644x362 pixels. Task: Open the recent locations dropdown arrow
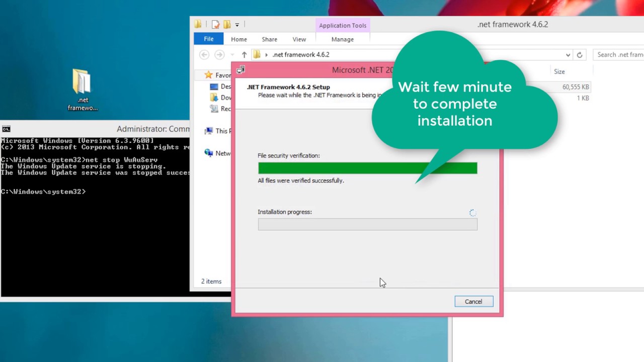pos(232,55)
